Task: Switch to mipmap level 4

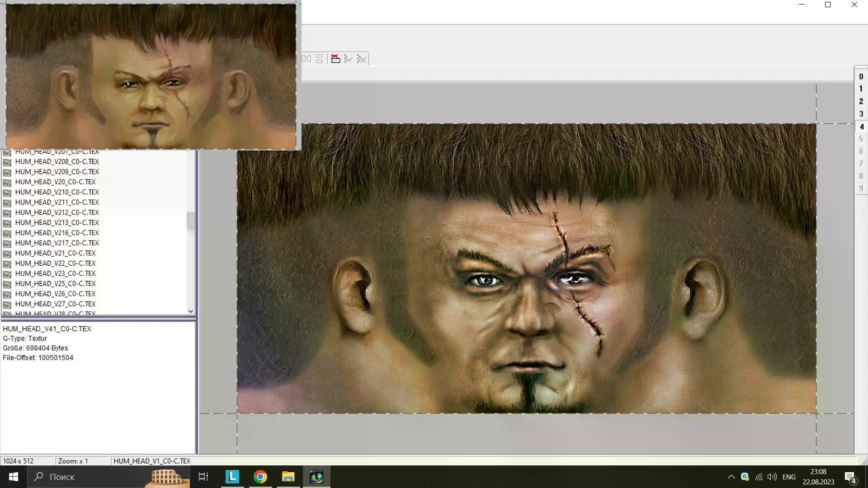Action: pyautogui.click(x=861, y=127)
